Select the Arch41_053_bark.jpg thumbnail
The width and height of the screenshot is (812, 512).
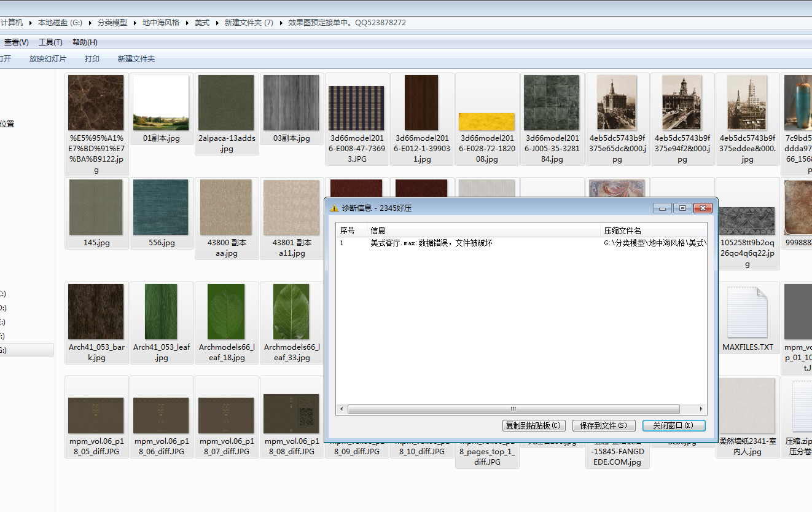[x=96, y=312]
